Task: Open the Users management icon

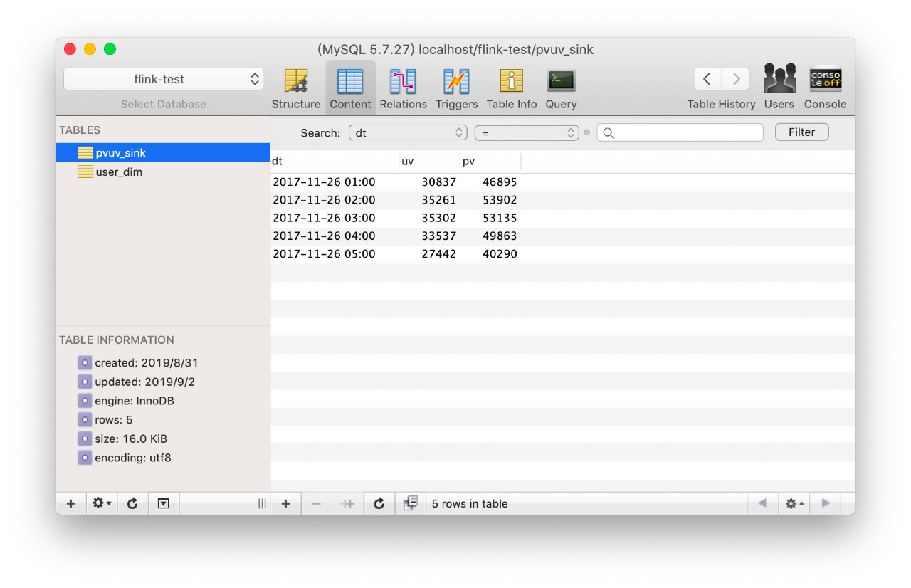Action: point(779,88)
